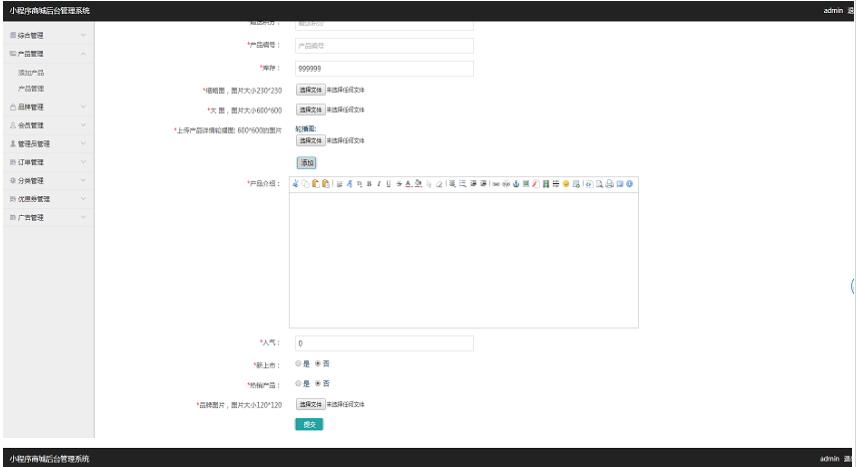Click the insert link icon in editor

coord(496,184)
